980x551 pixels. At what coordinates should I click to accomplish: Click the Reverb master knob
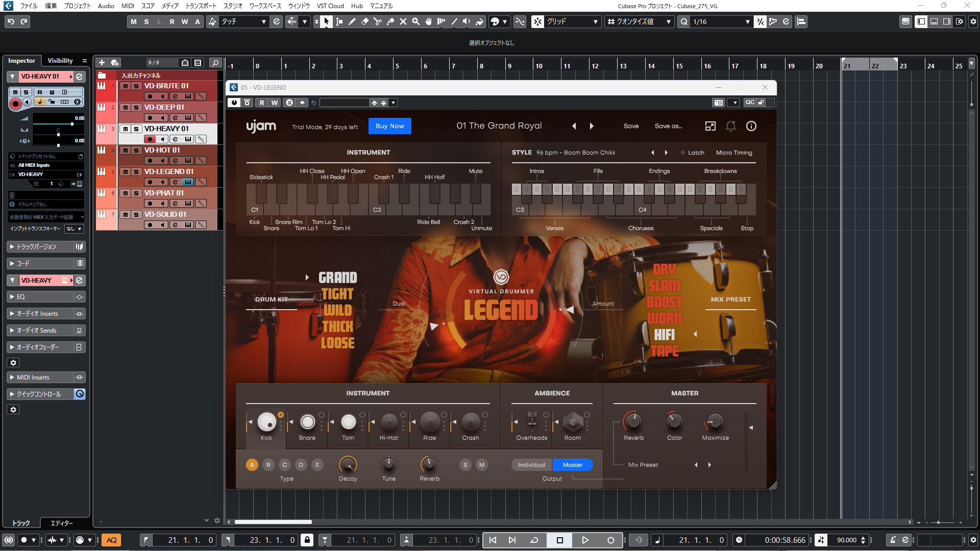coord(633,421)
